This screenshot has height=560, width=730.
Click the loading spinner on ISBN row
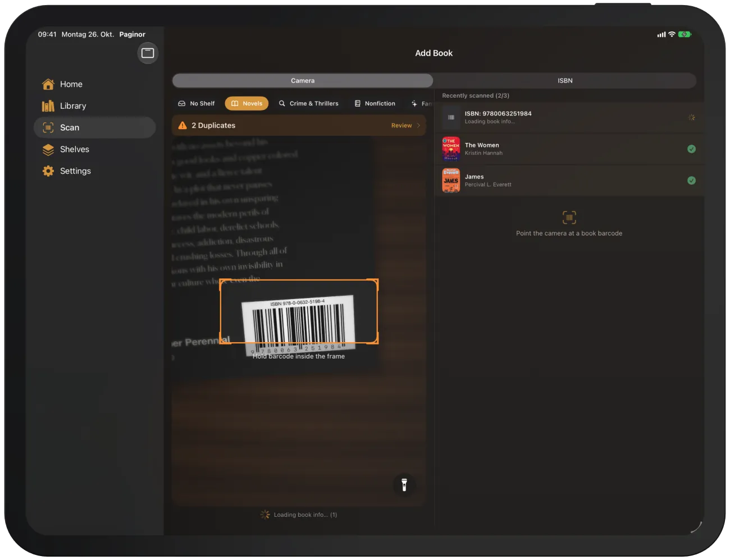coord(692,118)
